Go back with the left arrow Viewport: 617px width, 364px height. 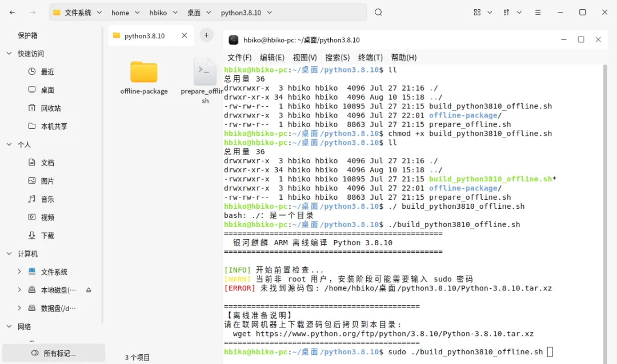(x=12, y=13)
